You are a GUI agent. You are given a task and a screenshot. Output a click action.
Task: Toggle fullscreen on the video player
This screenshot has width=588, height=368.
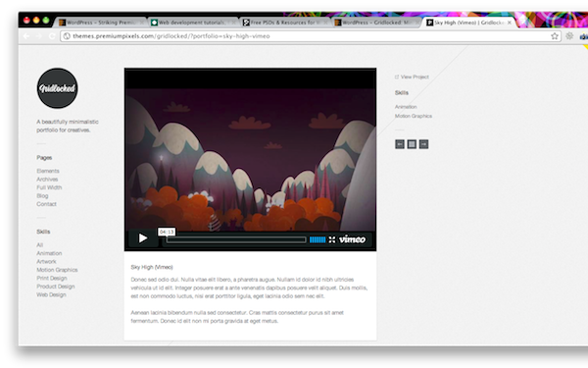click(x=332, y=239)
